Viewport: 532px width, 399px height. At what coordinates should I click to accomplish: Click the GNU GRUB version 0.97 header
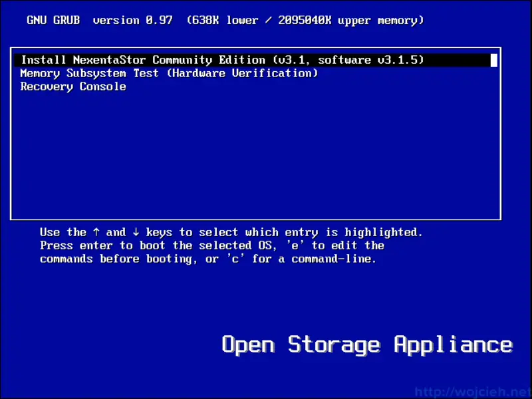coord(100,20)
